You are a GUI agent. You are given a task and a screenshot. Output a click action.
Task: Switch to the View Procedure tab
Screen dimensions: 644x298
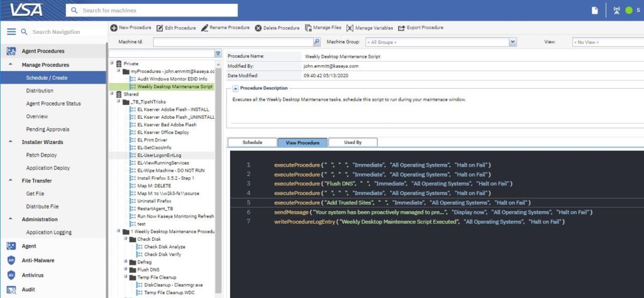coord(303,143)
